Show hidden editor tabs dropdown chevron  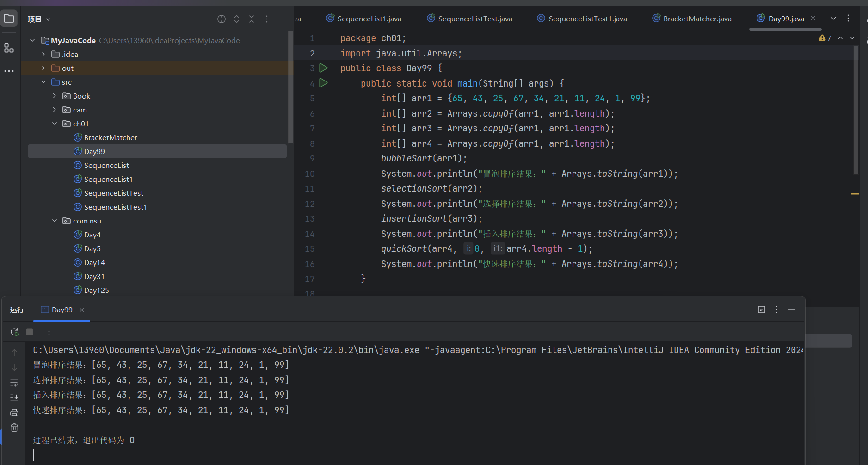(833, 18)
